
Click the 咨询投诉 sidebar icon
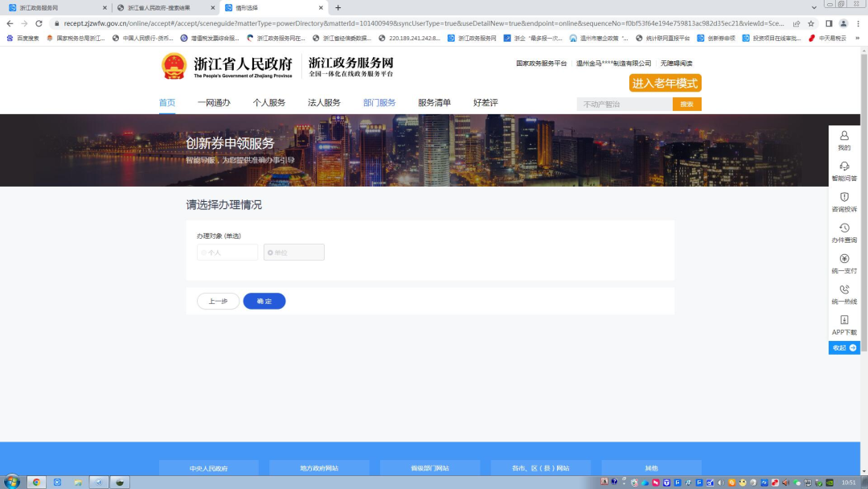(x=844, y=201)
